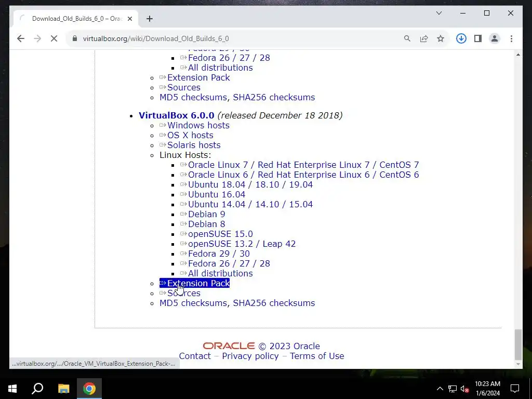Click the page scrollbar thumb

(518, 344)
